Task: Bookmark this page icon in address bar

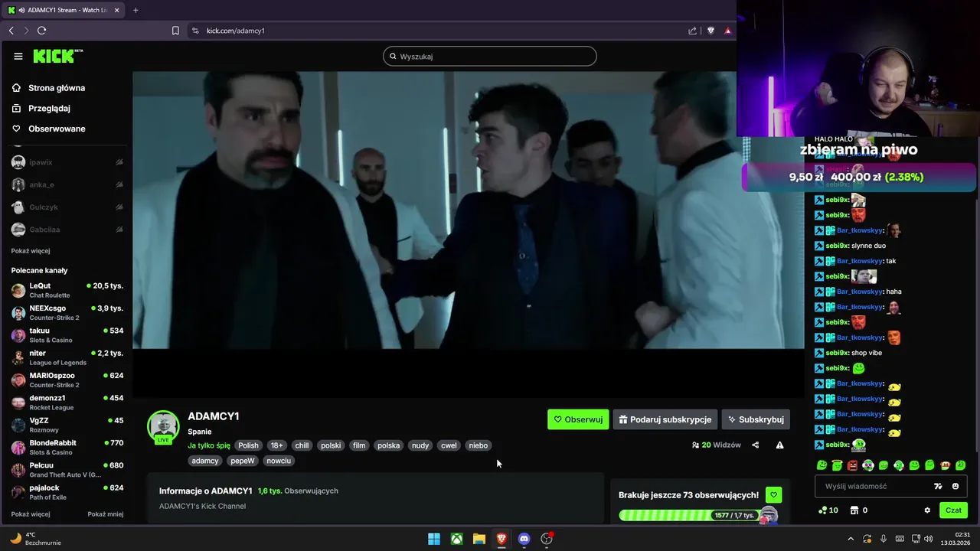Action: coord(175,31)
